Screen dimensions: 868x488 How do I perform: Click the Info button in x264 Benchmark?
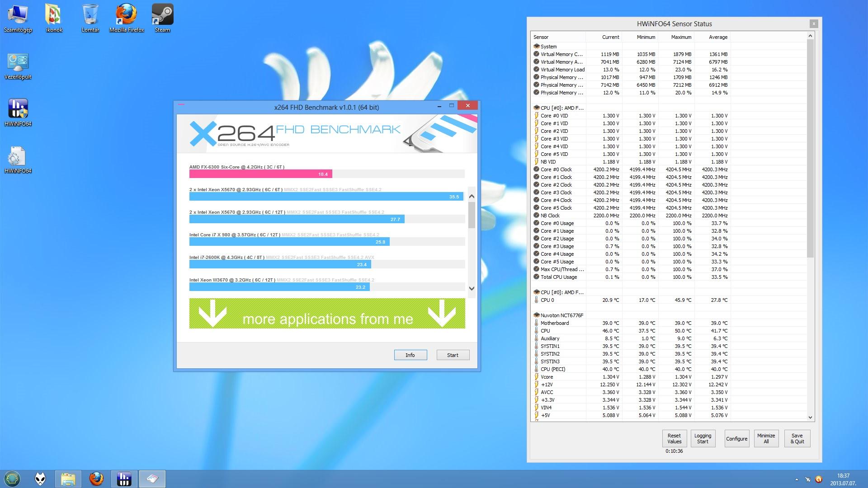pyautogui.click(x=410, y=355)
